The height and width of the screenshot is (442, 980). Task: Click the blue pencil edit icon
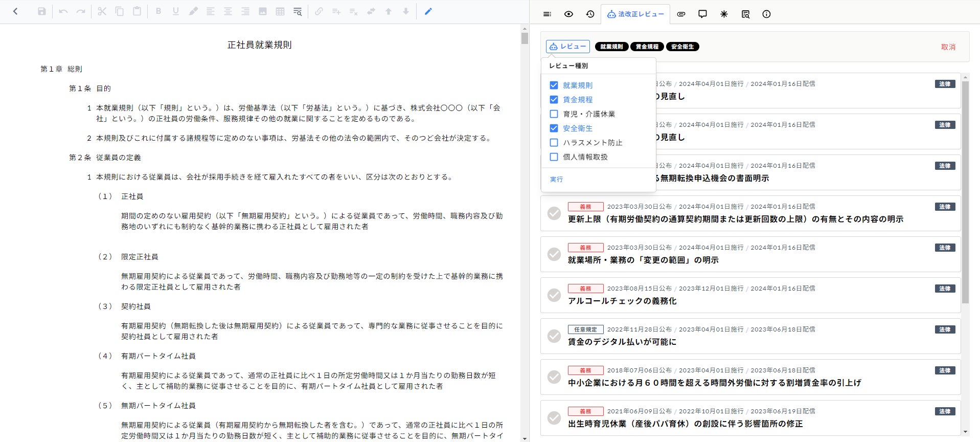[428, 11]
